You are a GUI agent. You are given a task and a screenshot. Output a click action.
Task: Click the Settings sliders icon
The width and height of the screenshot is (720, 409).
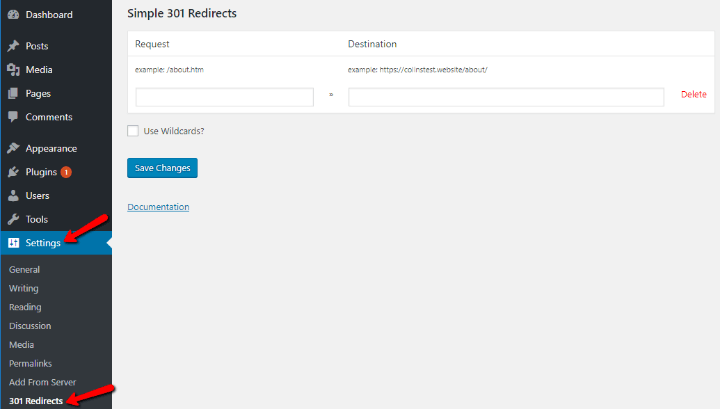coord(13,243)
